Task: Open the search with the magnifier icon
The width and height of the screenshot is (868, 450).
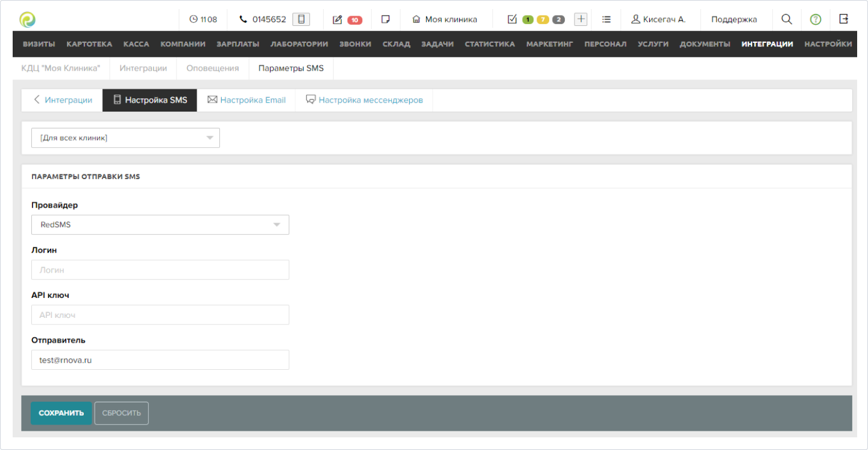Action: point(787,19)
